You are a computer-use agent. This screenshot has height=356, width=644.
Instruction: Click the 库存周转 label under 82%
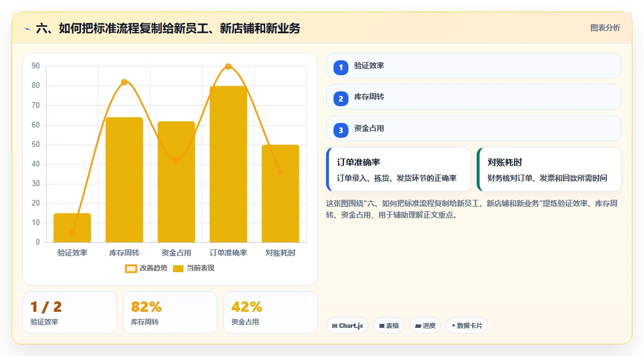pos(144,322)
